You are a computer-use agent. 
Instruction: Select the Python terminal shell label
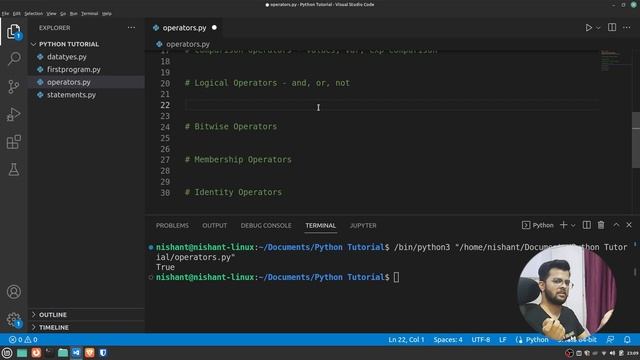(538, 225)
